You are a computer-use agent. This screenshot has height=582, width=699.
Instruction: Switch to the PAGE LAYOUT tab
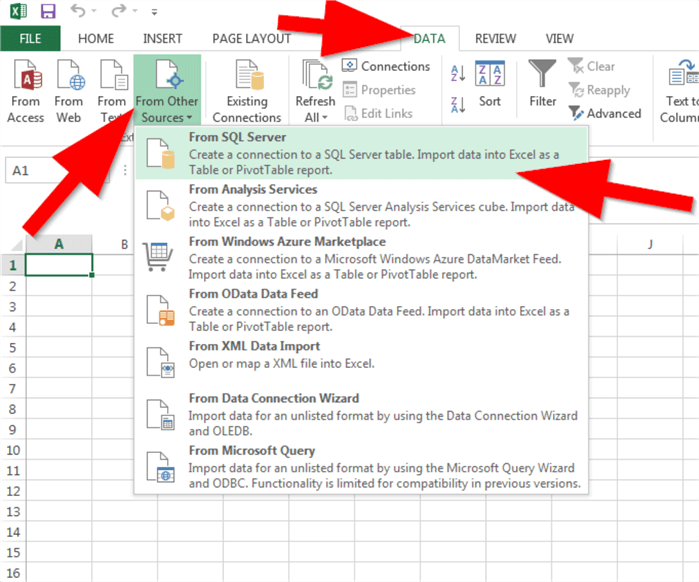pyautogui.click(x=251, y=39)
